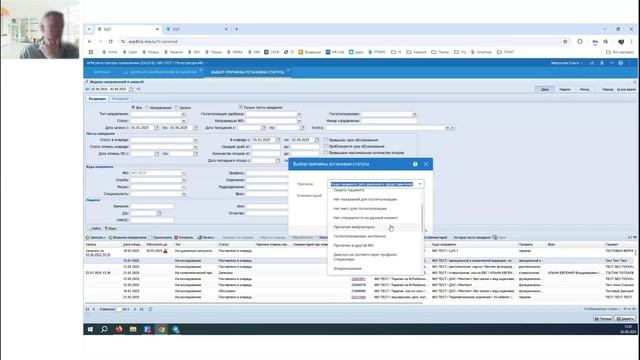Close the status reason dialog with X
Image resolution: width=640 pixels, height=360 pixels.
pyautogui.click(x=426, y=164)
